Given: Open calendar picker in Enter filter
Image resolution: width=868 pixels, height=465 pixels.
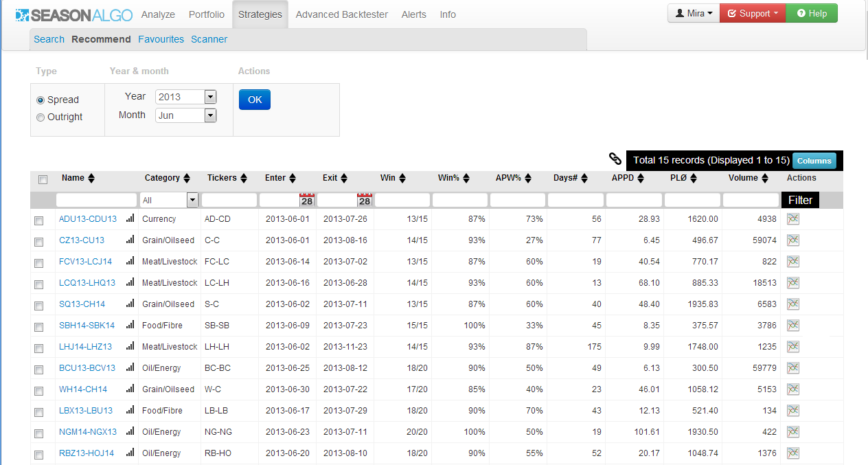Looking at the screenshot, I should [x=307, y=200].
